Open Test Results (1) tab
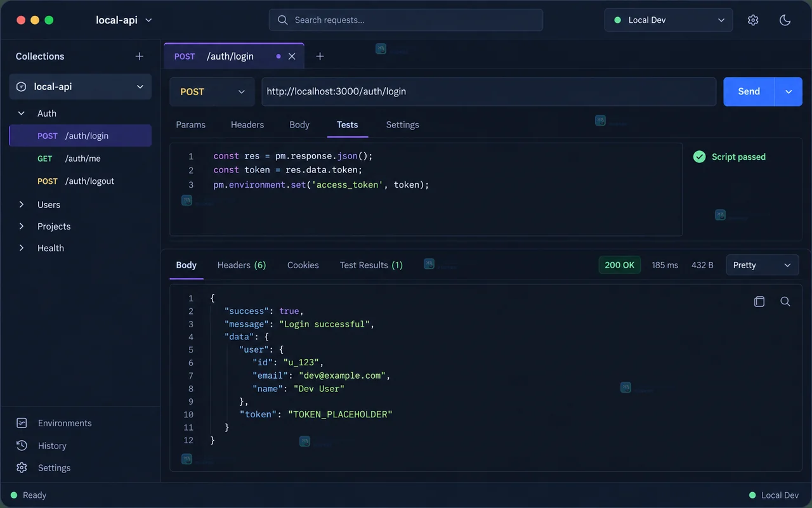The image size is (812, 508). pos(371,265)
